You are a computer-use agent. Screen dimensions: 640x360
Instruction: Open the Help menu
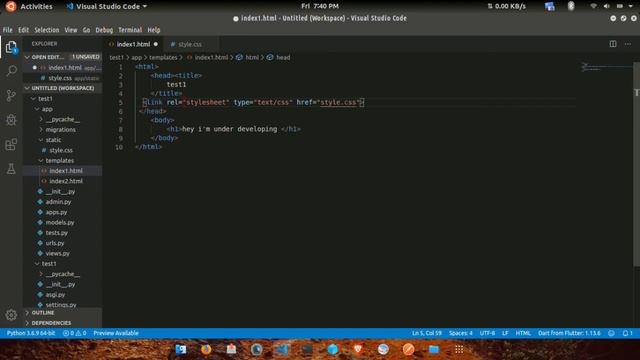pos(153,30)
